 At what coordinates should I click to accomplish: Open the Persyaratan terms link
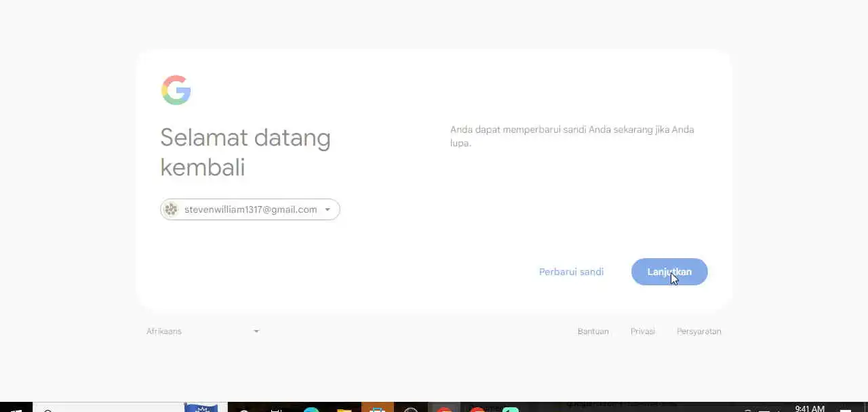click(x=699, y=331)
